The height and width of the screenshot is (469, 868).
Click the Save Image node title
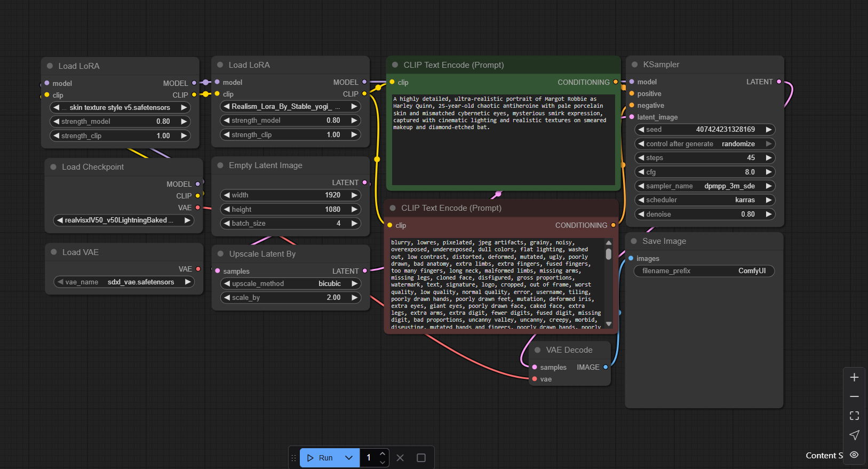pos(664,241)
